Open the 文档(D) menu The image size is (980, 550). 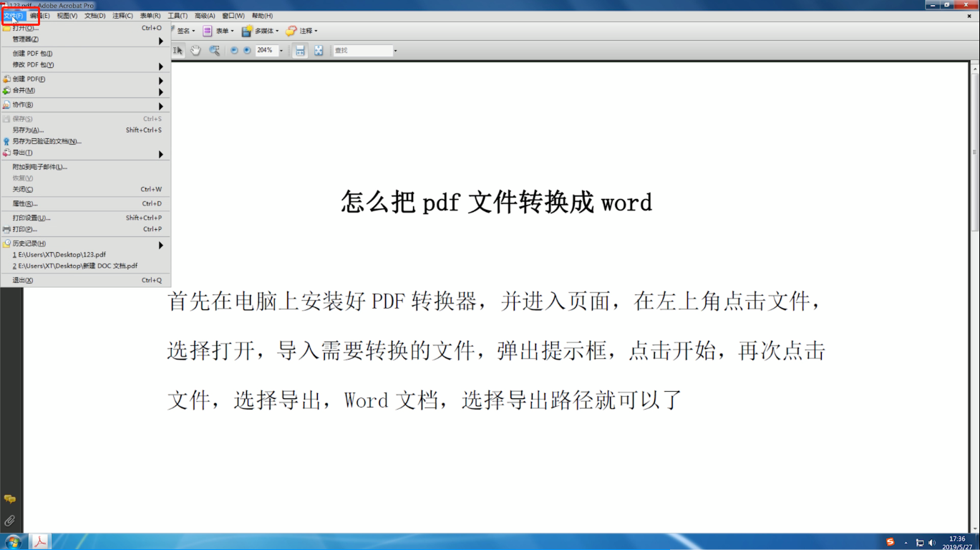tap(94, 16)
